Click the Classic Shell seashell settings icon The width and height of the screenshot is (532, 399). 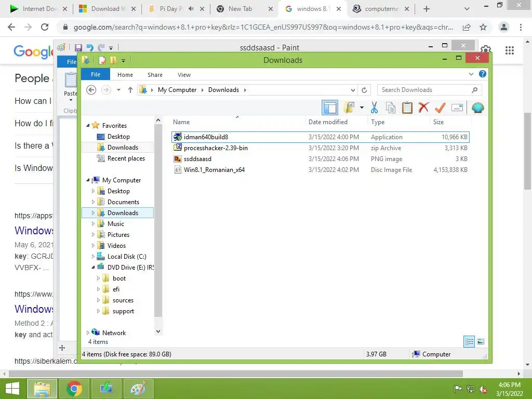click(x=478, y=108)
